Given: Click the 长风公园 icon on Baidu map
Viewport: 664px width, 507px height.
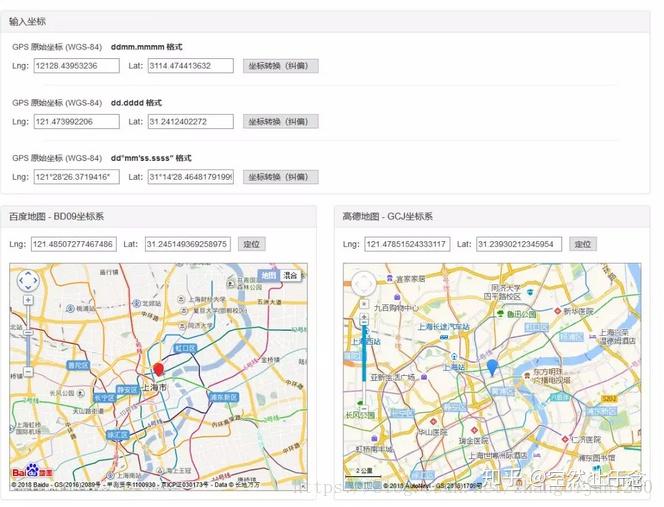Looking at the screenshot, I should [81, 393].
